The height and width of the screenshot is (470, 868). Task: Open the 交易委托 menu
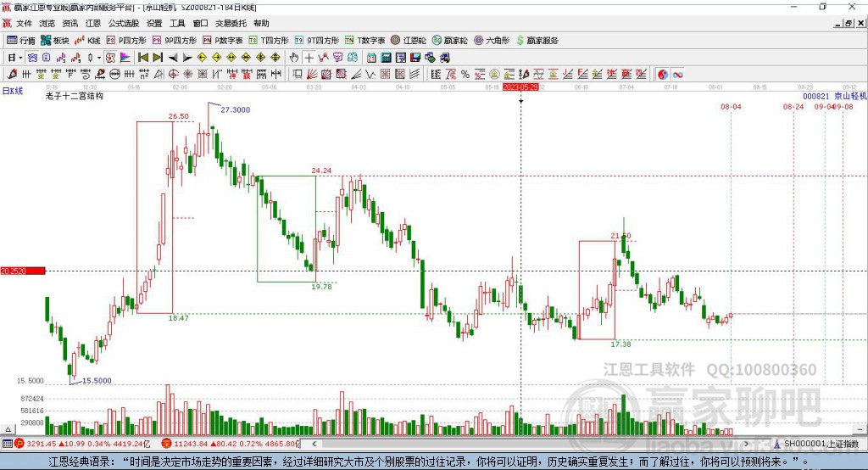pyautogui.click(x=231, y=23)
